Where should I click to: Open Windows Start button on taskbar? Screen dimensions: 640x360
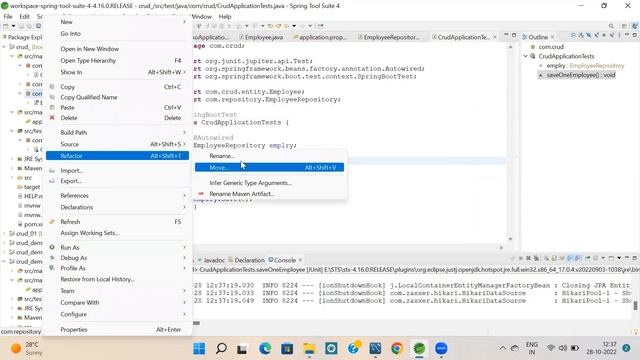(x=199, y=349)
